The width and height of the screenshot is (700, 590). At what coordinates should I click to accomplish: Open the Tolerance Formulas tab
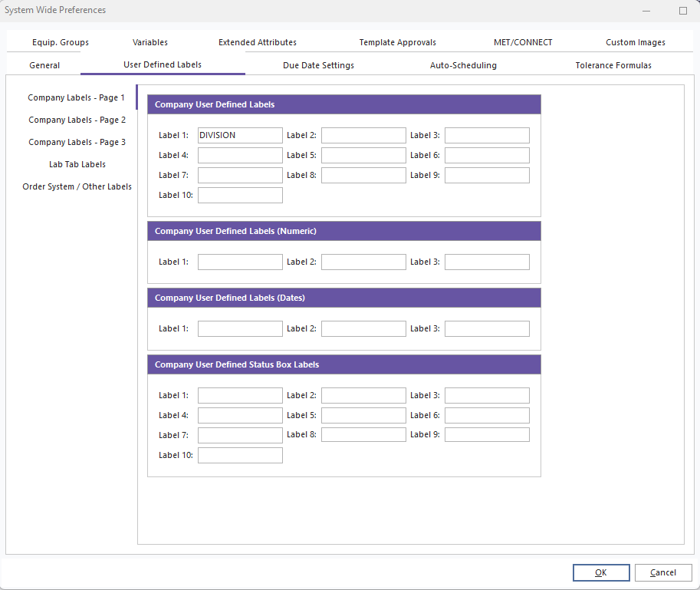(x=613, y=65)
